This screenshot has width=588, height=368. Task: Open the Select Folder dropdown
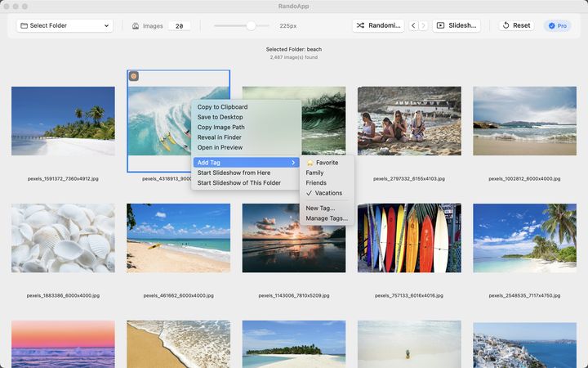[65, 25]
